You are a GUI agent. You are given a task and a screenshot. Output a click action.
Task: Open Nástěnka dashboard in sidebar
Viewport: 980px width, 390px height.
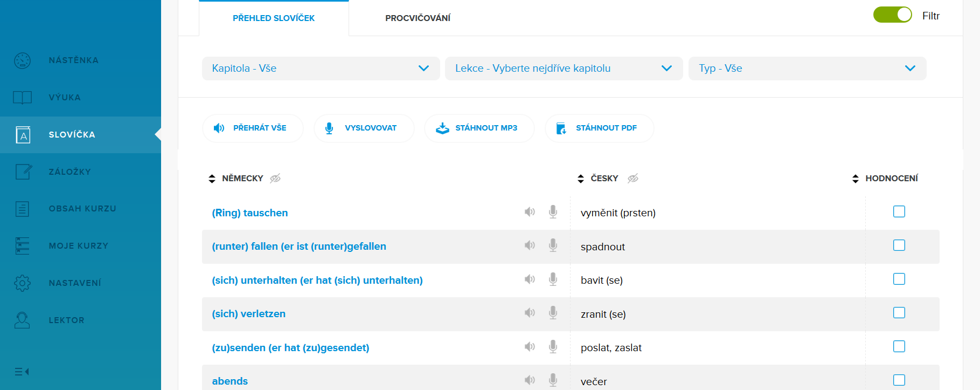73,60
